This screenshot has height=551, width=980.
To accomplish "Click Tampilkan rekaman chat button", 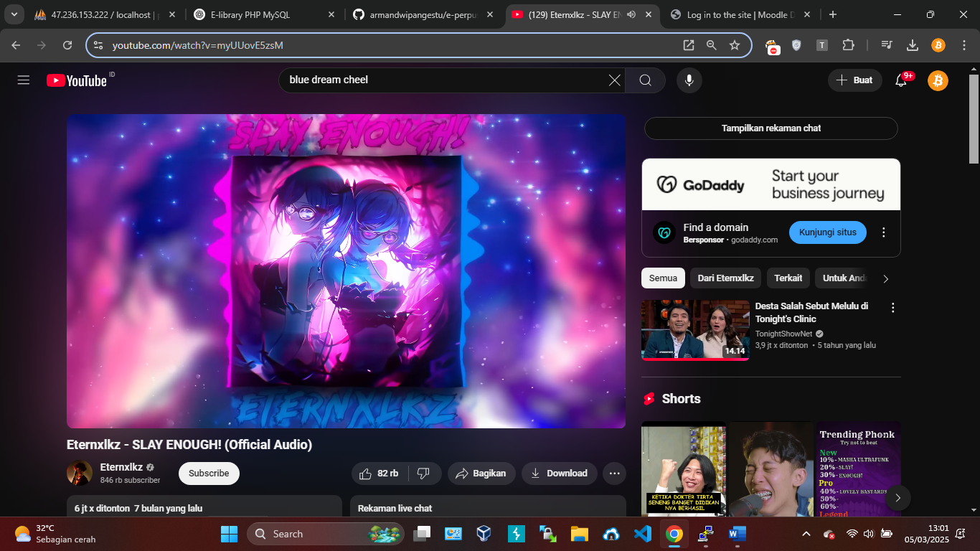I will click(771, 128).
